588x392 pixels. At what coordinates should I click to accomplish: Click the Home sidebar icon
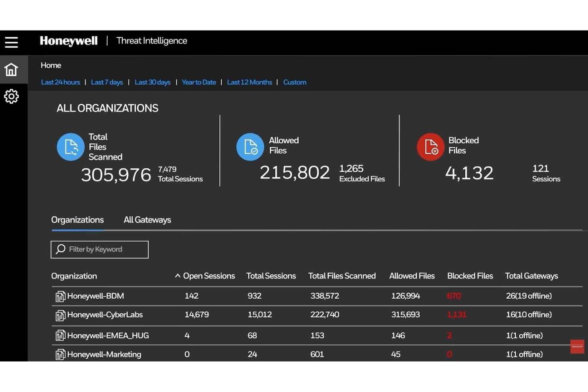click(x=11, y=69)
